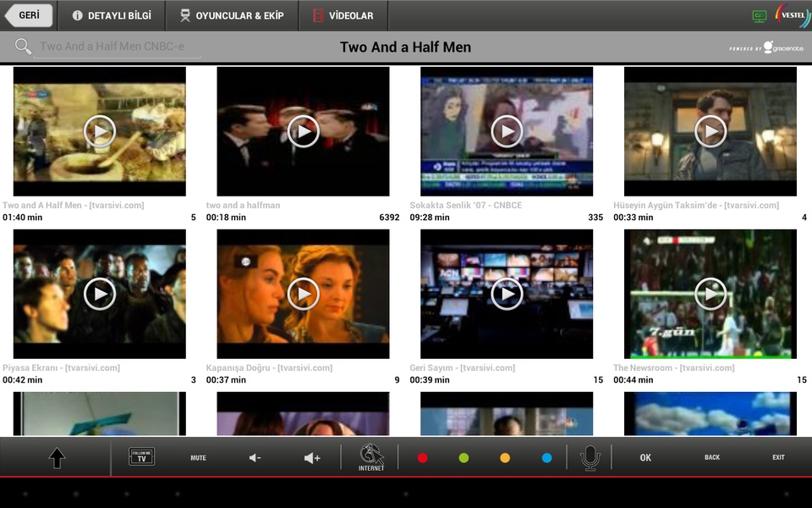Click the Vestel logo

tap(793, 15)
